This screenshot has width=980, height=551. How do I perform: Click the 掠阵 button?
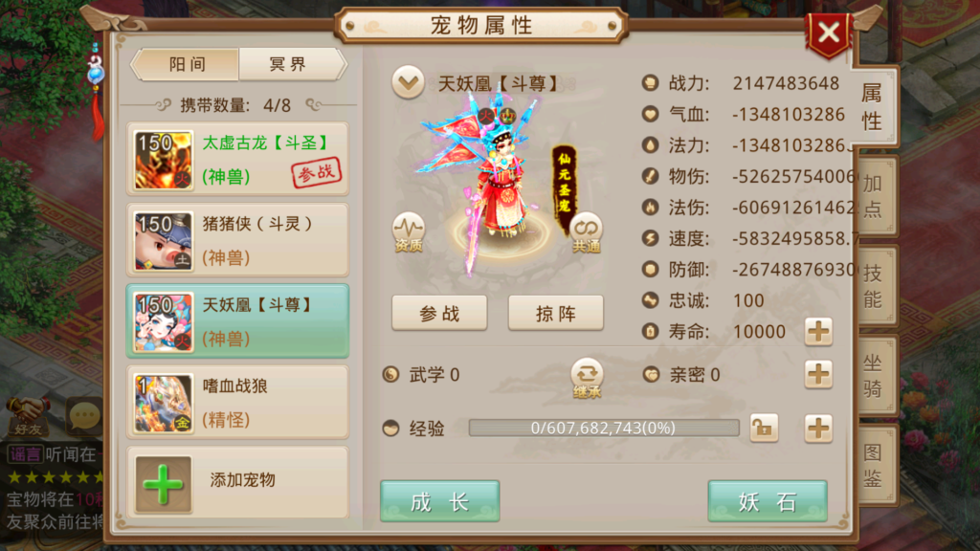(x=556, y=313)
